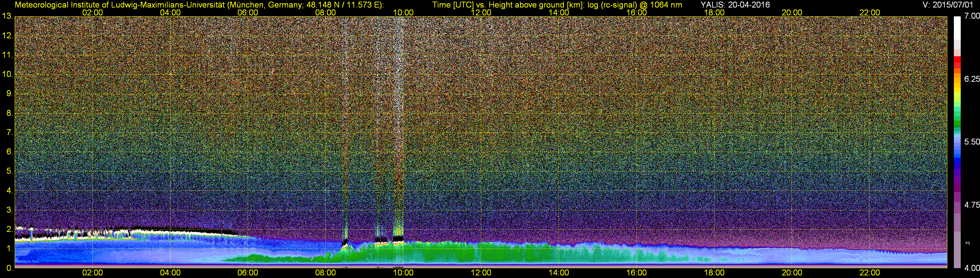Select the 16:00 tick on the bottom time axis

tap(636, 273)
